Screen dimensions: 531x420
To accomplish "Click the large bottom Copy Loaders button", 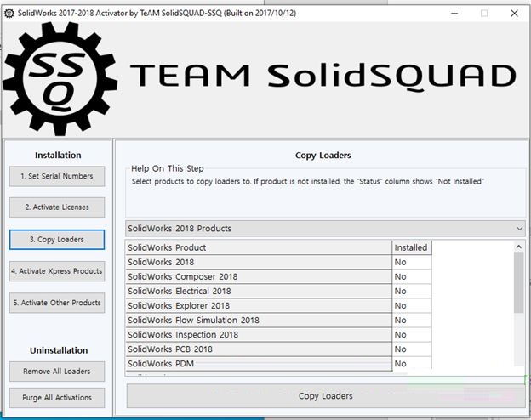I will [325, 396].
